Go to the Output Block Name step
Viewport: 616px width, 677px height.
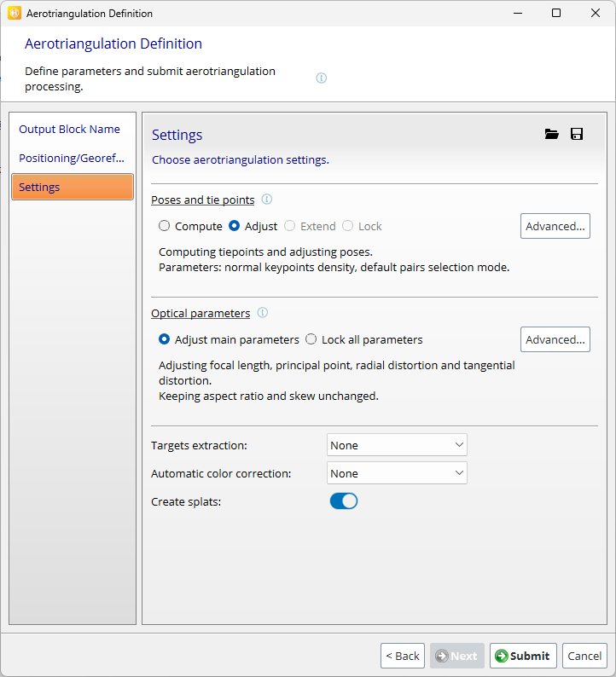pos(70,130)
